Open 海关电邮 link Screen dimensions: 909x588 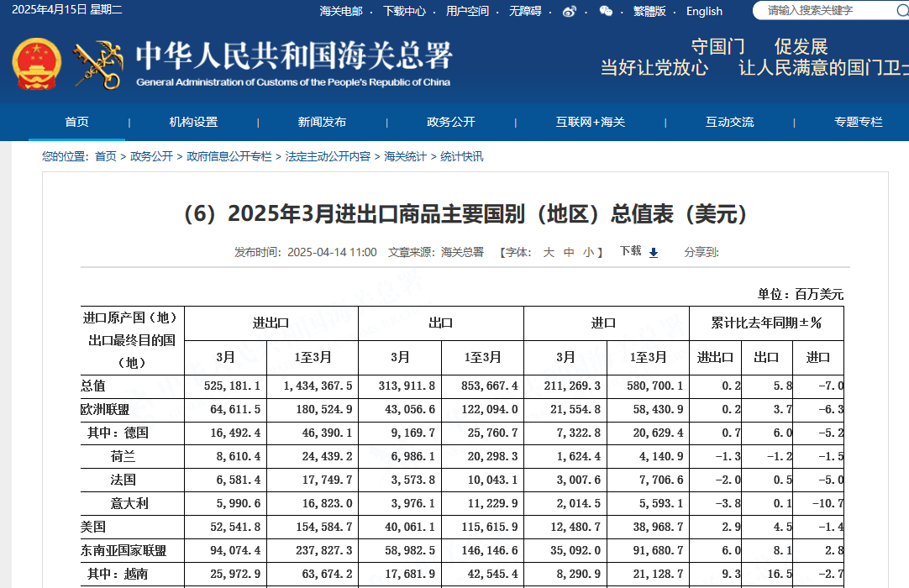point(341,11)
